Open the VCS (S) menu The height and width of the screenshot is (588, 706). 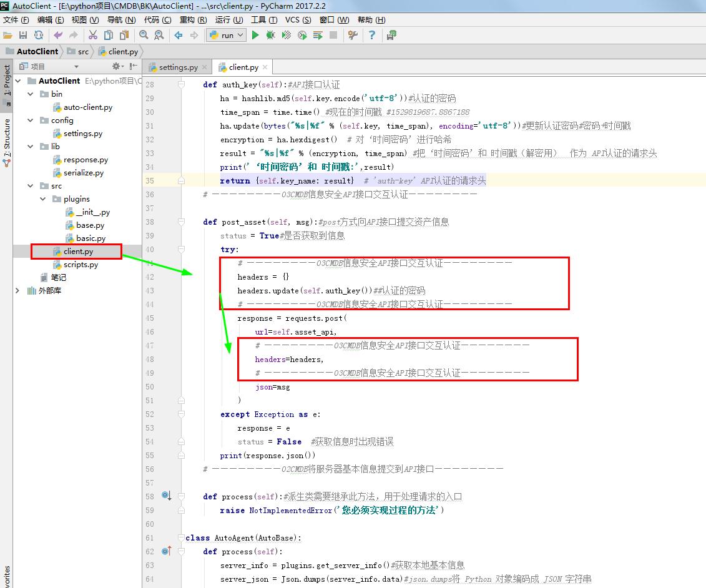coord(298,20)
